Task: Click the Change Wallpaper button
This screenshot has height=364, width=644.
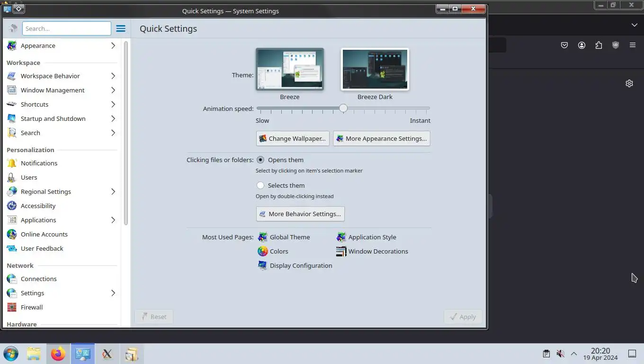Action: coord(293,138)
